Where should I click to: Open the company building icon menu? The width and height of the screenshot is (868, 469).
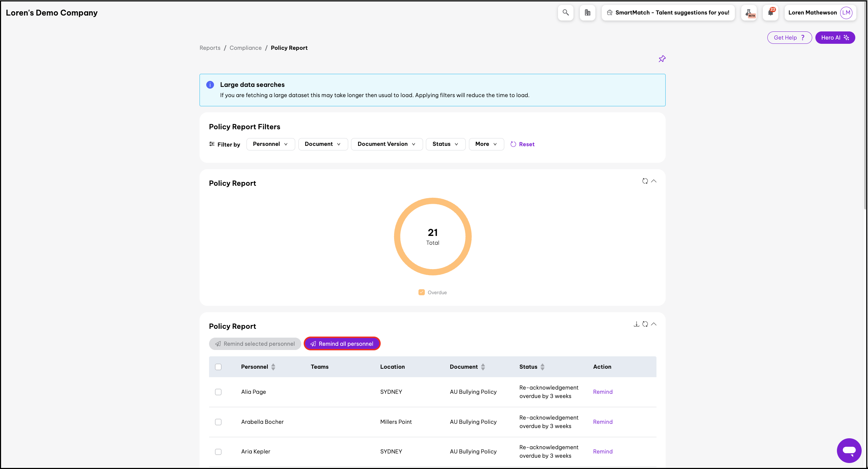pyautogui.click(x=587, y=13)
